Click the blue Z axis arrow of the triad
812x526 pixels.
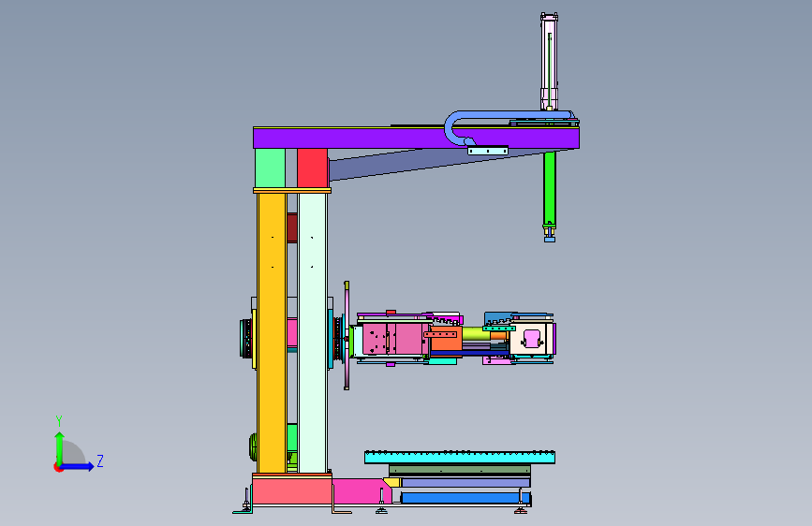pos(78,466)
